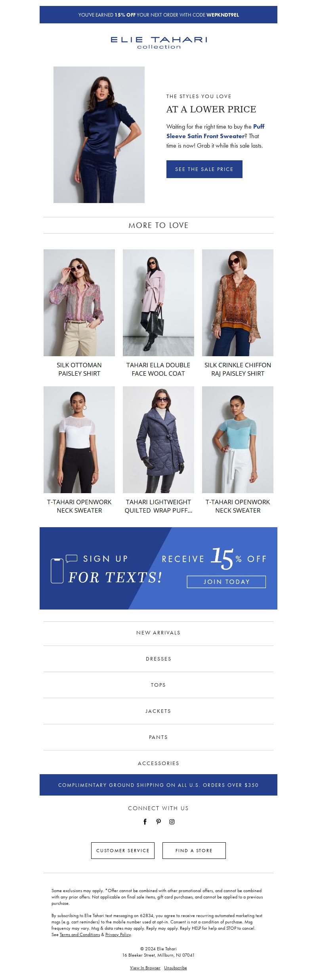The height and width of the screenshot is (980, 317).
Task: View the Silk Ottoman Paisley Shirt photo
Action: [x=79, y=303]
